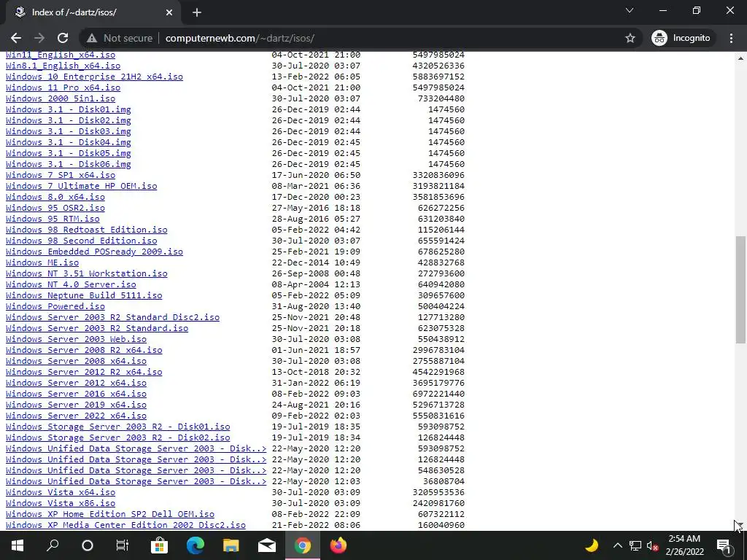
Task: Go back to the previous page
Action: (16, 38)
